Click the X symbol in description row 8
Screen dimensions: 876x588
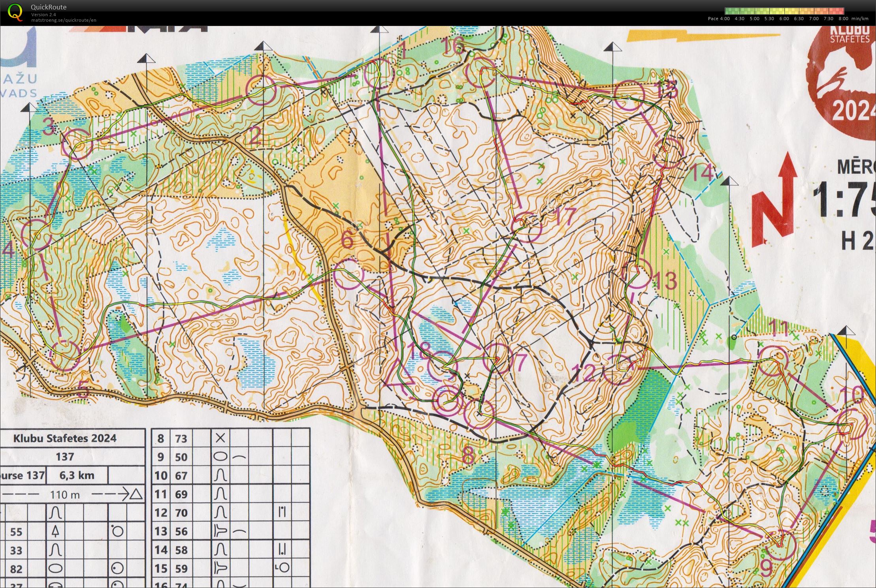coord(221,438)
